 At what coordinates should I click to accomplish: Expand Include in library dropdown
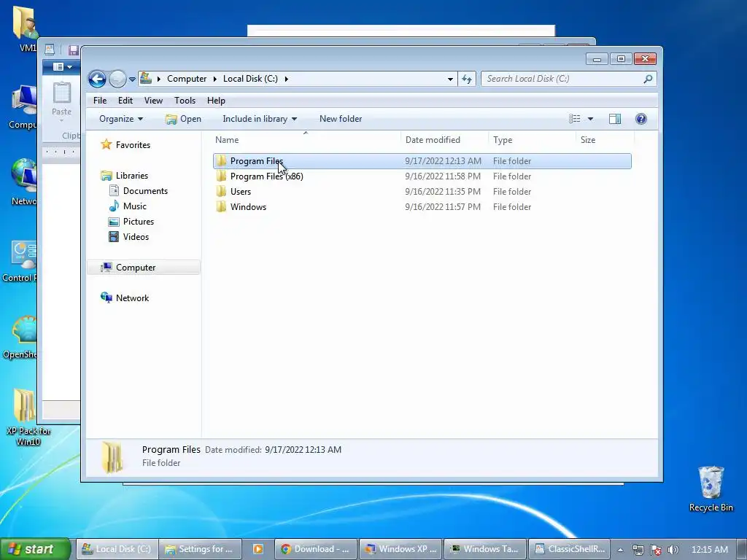[x=260, y=119]
